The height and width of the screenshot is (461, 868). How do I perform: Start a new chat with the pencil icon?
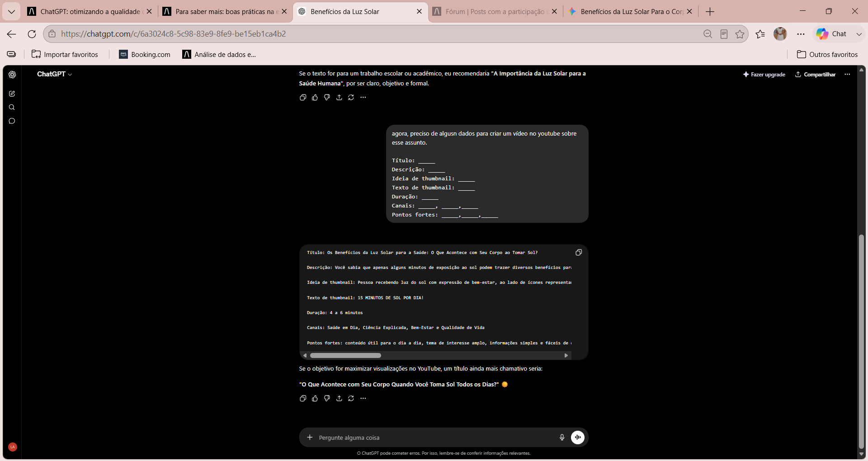coord(12,94)
